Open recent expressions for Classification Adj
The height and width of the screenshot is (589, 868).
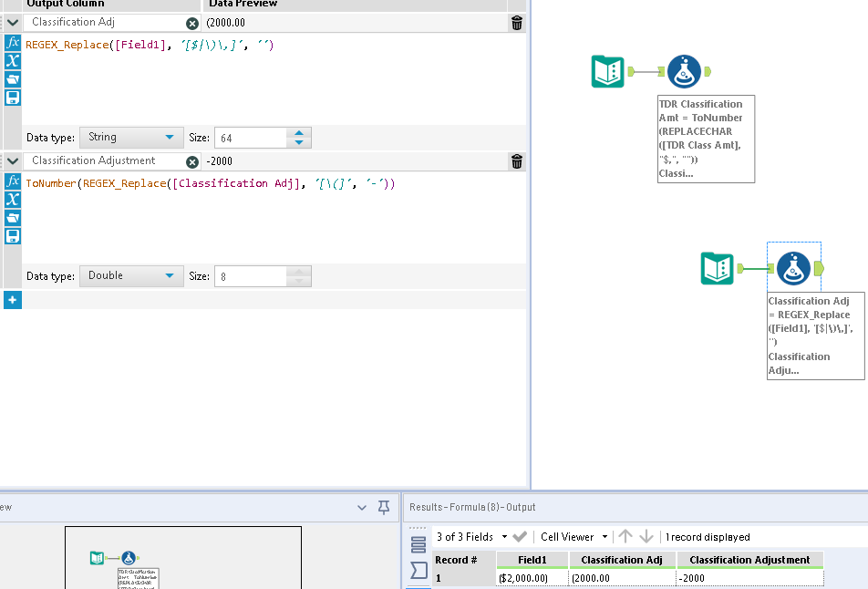click(x=13, y=79)
